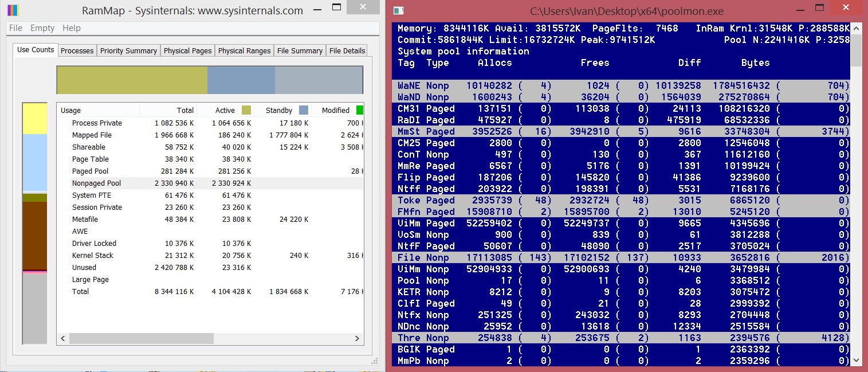Click the Usage column header

[x=71, y=110]
